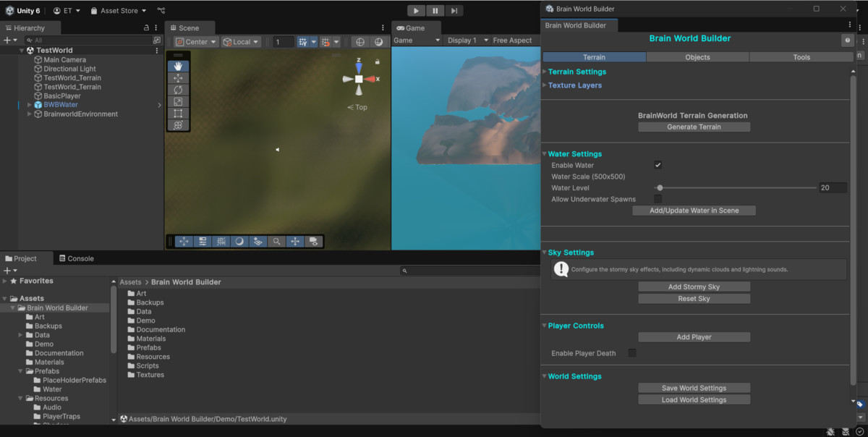The width and height of the screenshot is (868, 437).
Task: Switch to the Objects tab
Action: point(697,57)
